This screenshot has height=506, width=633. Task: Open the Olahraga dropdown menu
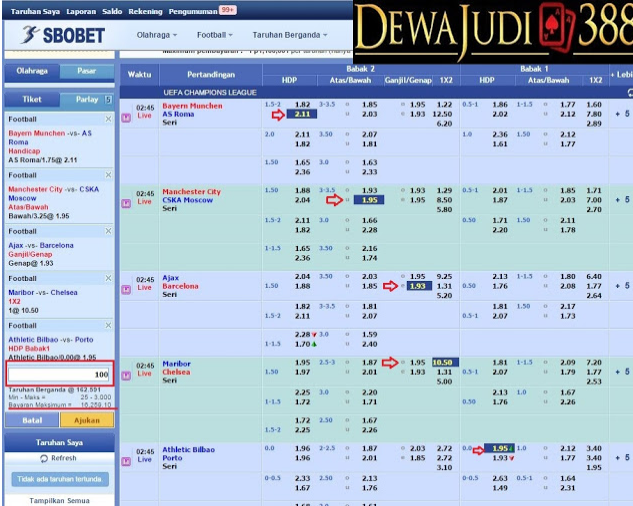click(x=157, y=35)
